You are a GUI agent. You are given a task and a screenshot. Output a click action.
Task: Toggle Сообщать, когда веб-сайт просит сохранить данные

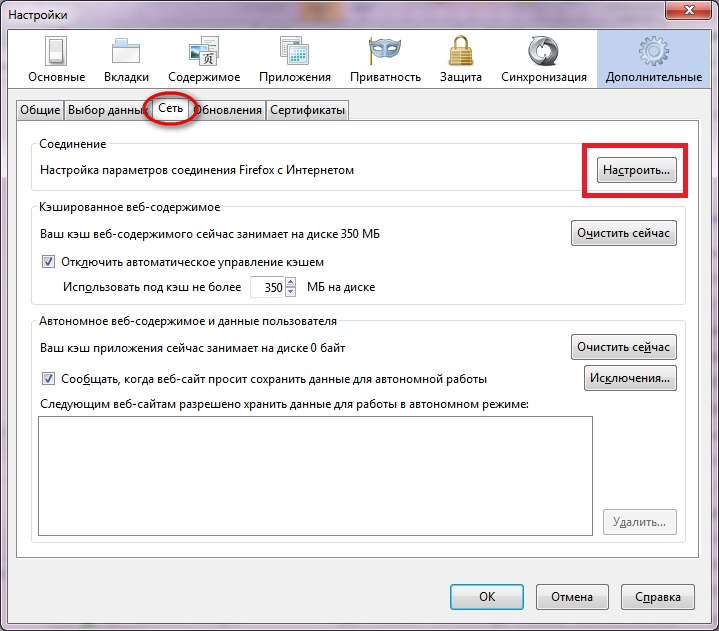pos(48,379)
